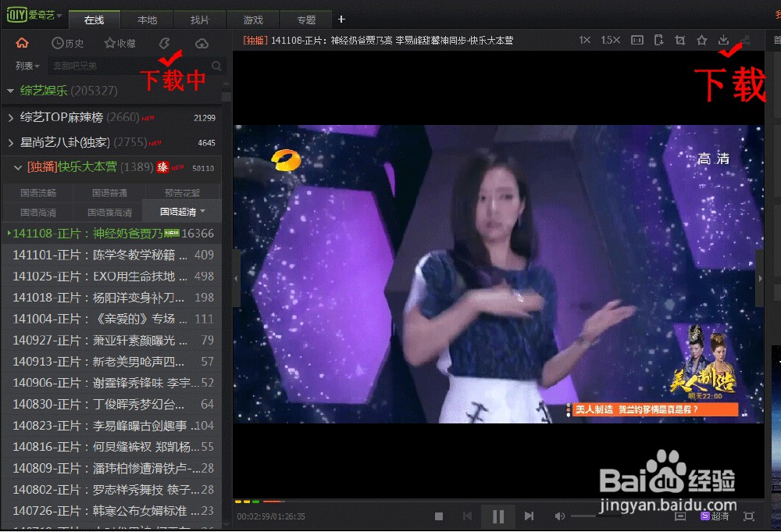Select the 国语高清 quality button
781x532 pixels.
37,212
